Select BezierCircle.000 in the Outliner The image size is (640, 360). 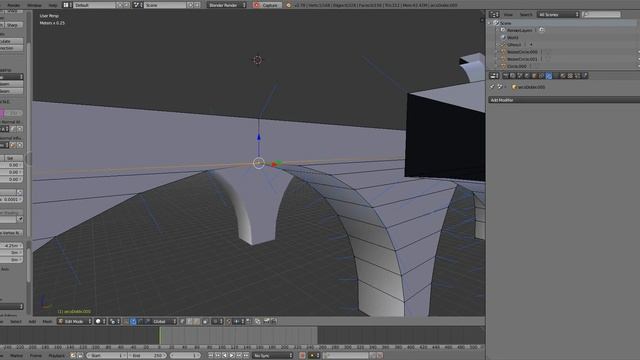522,52
